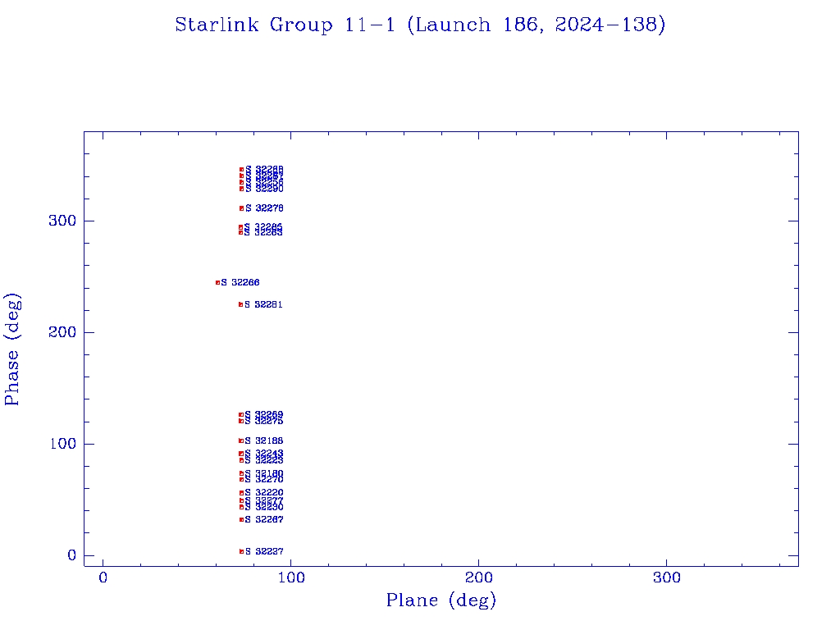This screenshot has height=630, width=840.
Task: Click the 0 tick on Phase axis
Action: (72, 555)
